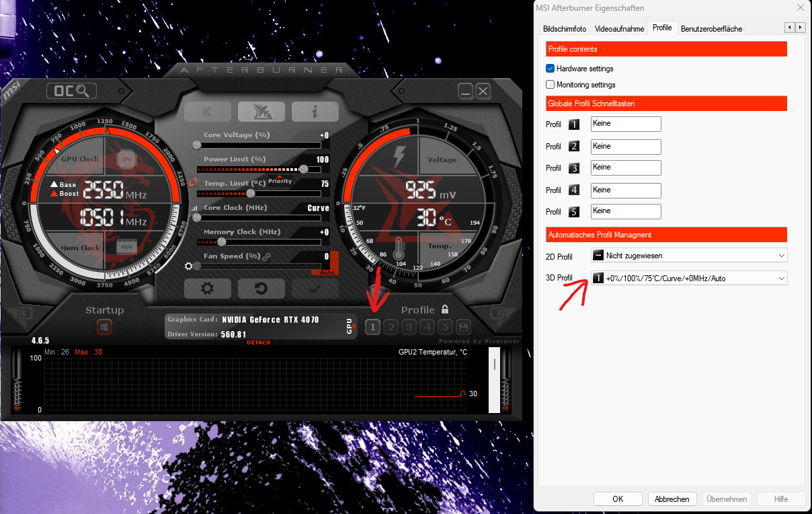The height and width of the screenshot is (514, 812).
Task: Apply settings with the checkmark button
Action: pyautogui.click(x=315, y=289)
